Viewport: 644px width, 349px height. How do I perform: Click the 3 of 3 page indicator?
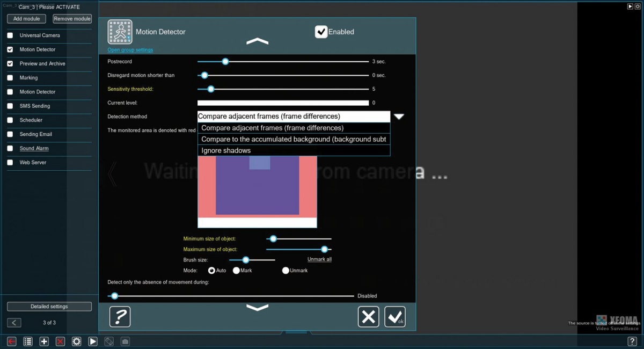pos(49,323)
